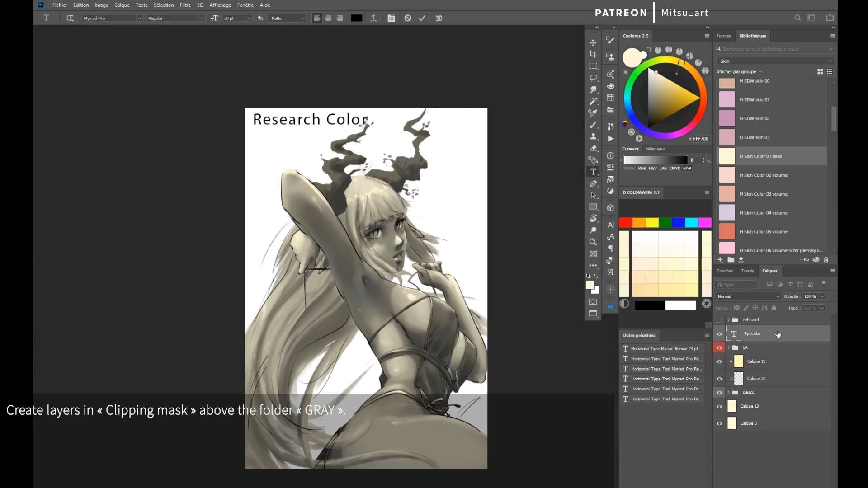
Task: Open the warp text icon
Action: [x=373, y=18]
